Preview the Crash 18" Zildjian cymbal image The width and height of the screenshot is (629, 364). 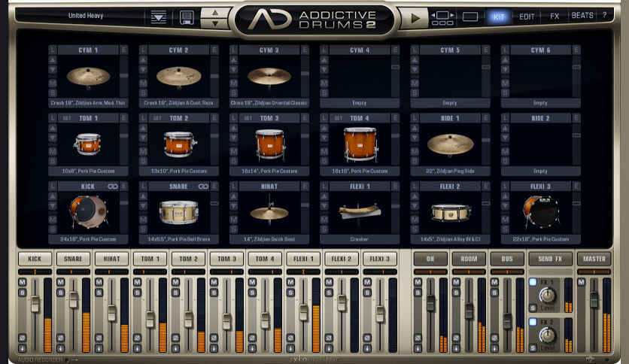click(88, 77)
